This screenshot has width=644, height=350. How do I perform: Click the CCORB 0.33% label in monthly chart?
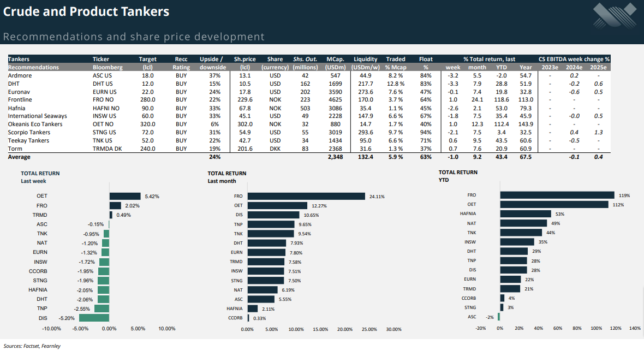[260, 318]
